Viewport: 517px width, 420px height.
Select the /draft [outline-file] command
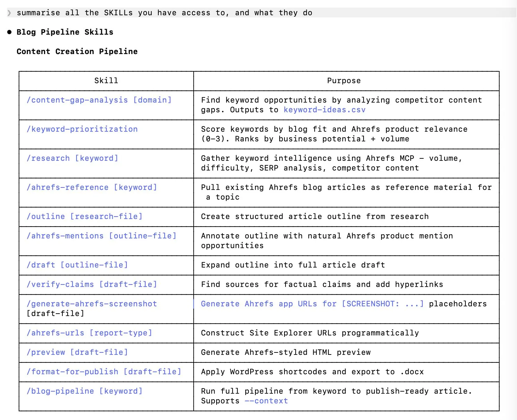77,265
